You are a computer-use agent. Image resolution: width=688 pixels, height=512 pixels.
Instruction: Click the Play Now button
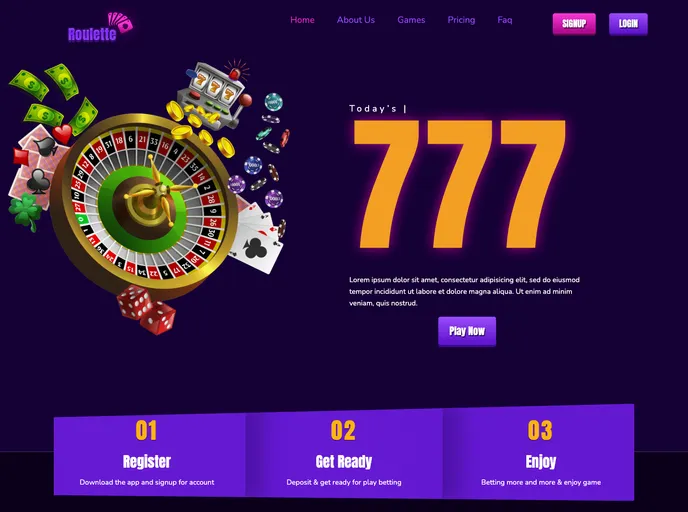point(467,331)
